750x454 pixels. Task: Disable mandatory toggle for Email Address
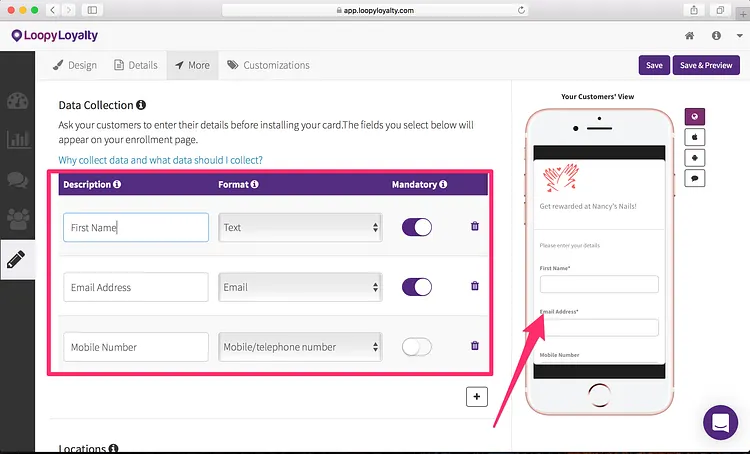(x=417, y=287)
